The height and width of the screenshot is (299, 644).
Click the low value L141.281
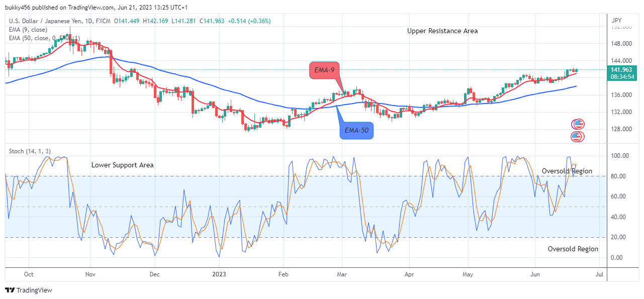click(184, 21)
